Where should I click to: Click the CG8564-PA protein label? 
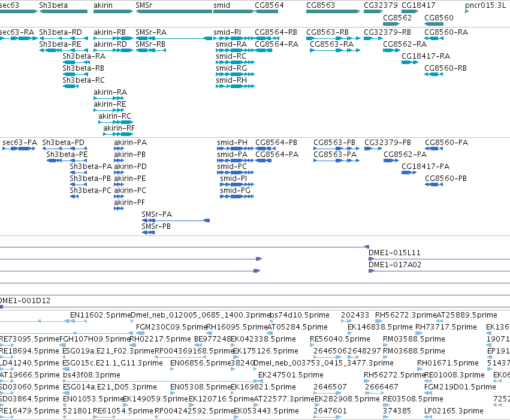pos(277,155)
